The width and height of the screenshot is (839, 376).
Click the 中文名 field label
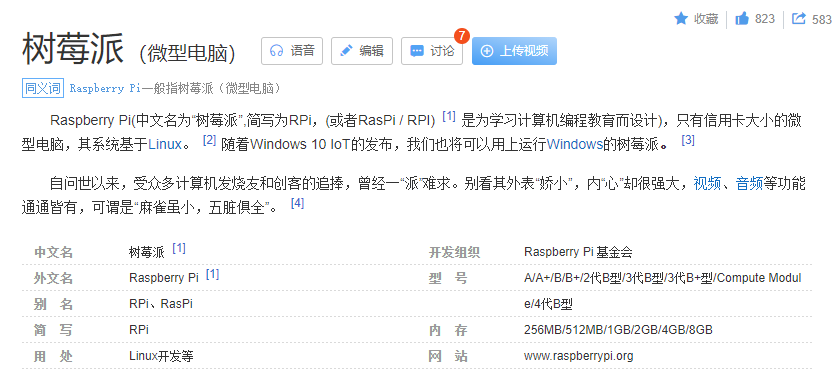(54, 252)
